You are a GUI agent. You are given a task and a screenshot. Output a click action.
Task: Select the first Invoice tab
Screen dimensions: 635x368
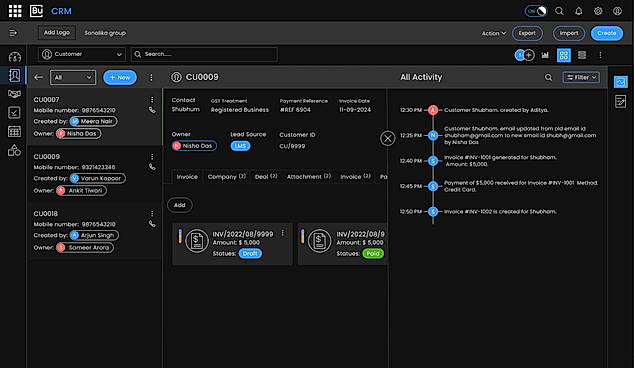pyautogui.click(x=187, y=177)
